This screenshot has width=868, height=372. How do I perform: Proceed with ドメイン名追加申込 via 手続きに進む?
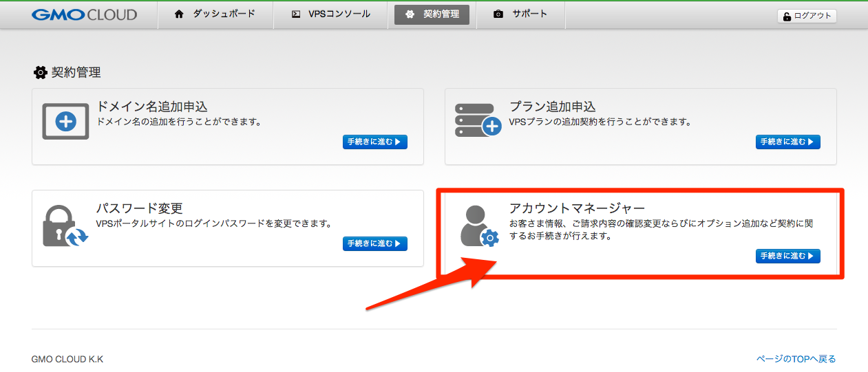[374, 142]
